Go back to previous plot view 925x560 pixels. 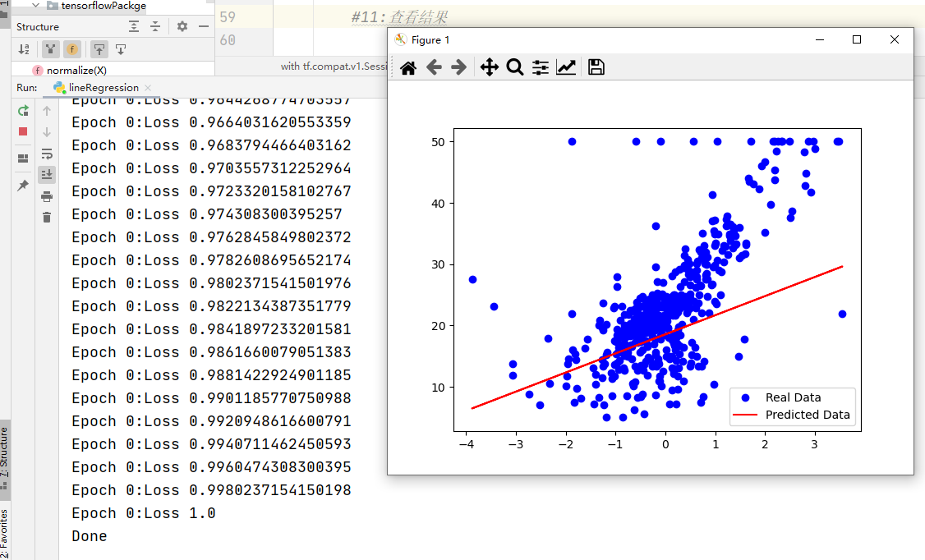coord(434,67)
